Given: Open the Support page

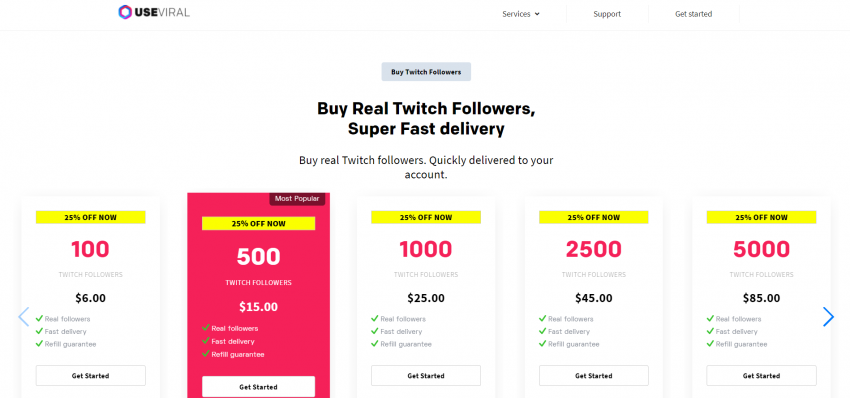Looking at the screenshot, I should point(607,14).
